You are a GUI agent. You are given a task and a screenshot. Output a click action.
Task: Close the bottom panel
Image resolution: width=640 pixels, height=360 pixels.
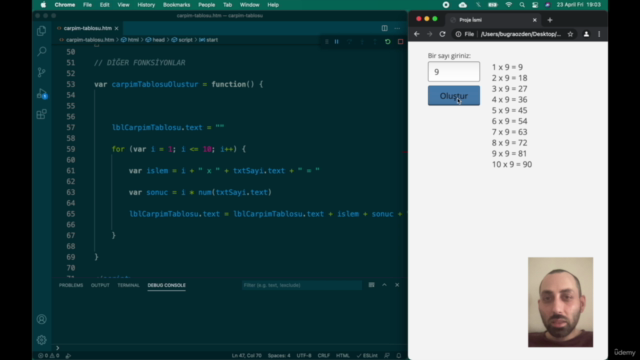point(397,285)
